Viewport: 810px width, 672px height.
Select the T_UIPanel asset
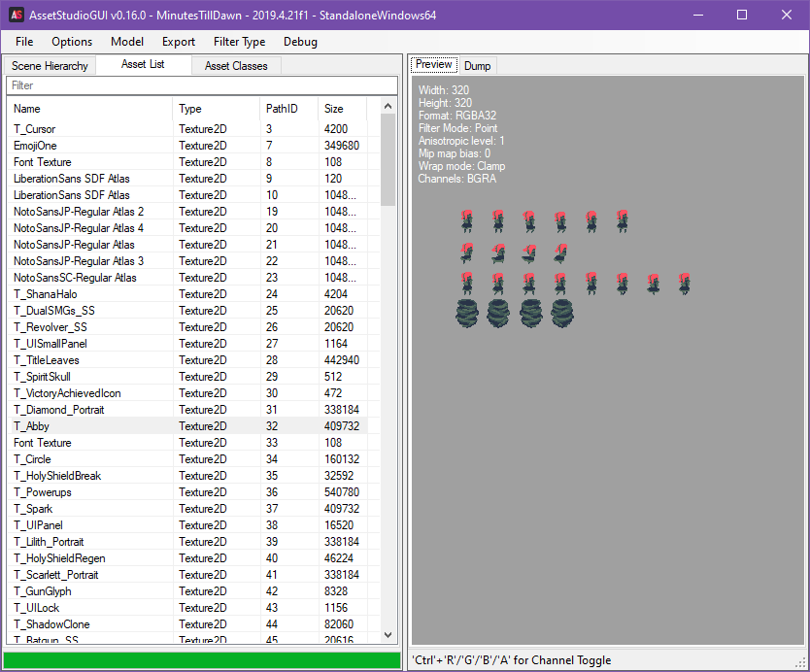(x=187, y=525)
